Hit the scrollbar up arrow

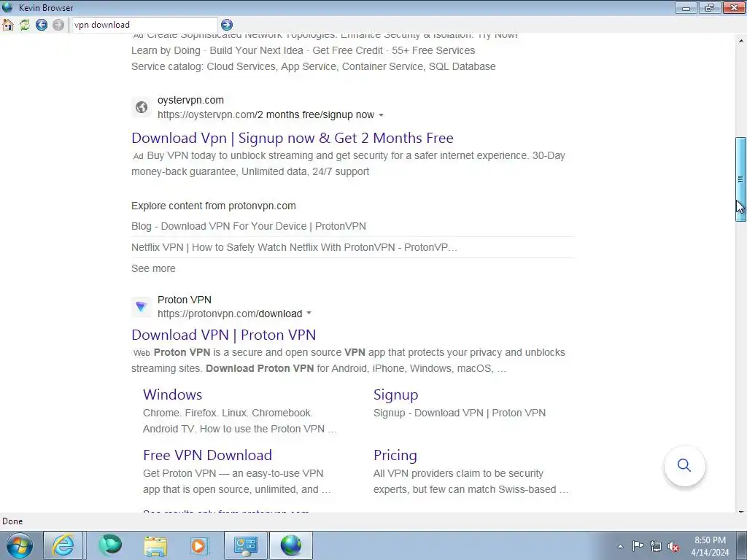point(741,41)
